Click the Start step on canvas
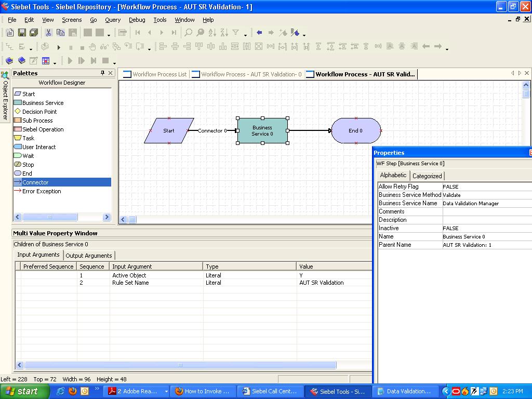 (169, 130)
